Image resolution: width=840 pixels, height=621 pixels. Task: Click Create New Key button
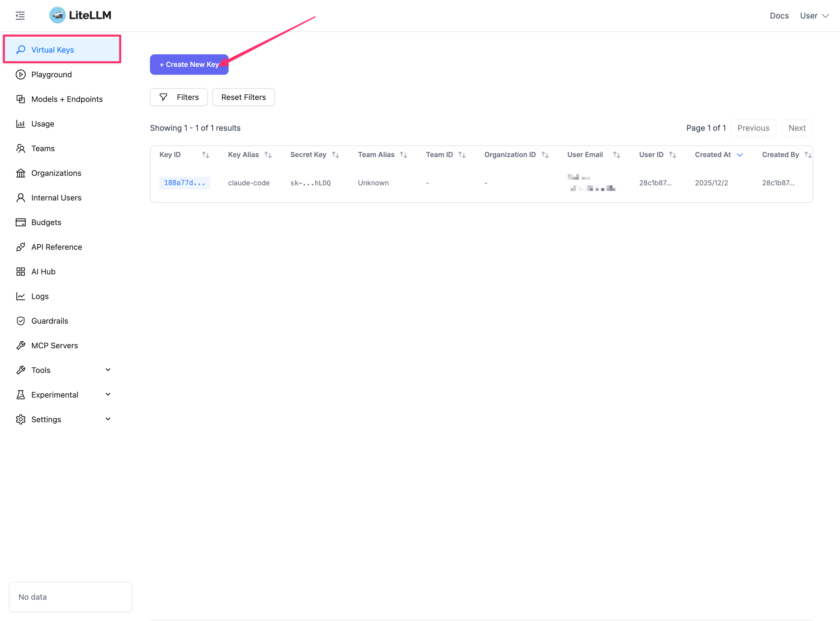pyautogui.click(x=189, y=65)
